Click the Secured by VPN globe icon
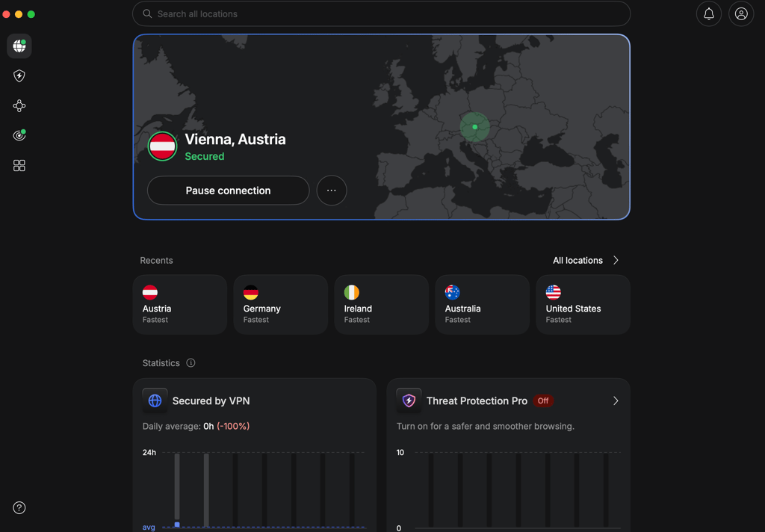The width and height of the screenshot is (765, 532). (x=155, y=400)
